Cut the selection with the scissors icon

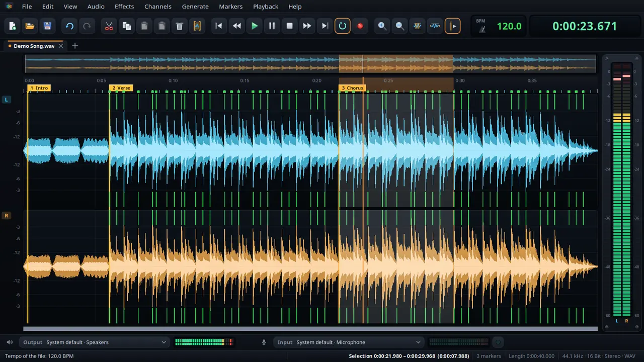(x=109, y=26)
